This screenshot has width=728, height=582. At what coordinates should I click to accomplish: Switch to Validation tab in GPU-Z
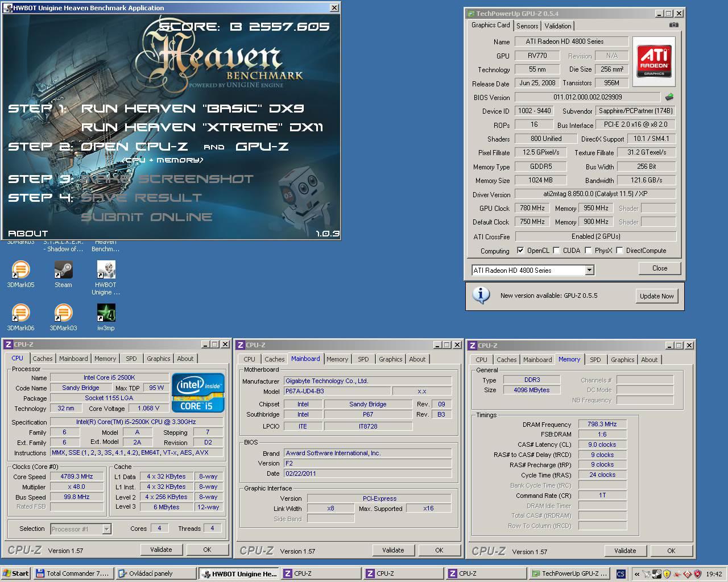(557, 26)
